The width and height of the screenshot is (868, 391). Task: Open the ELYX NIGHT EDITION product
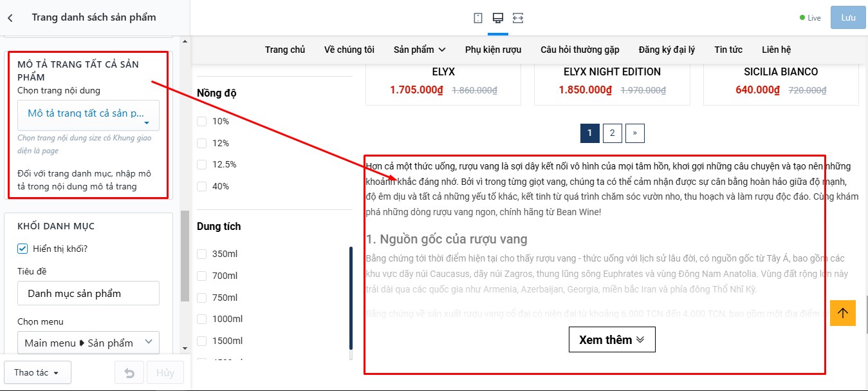[x=612, y=72]
